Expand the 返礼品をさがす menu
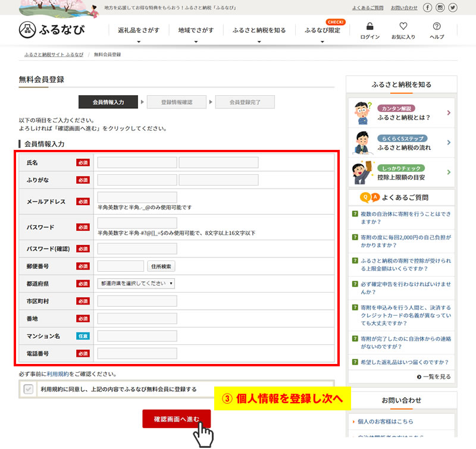This screenshot has width=476, height=449. click(139, 30)
